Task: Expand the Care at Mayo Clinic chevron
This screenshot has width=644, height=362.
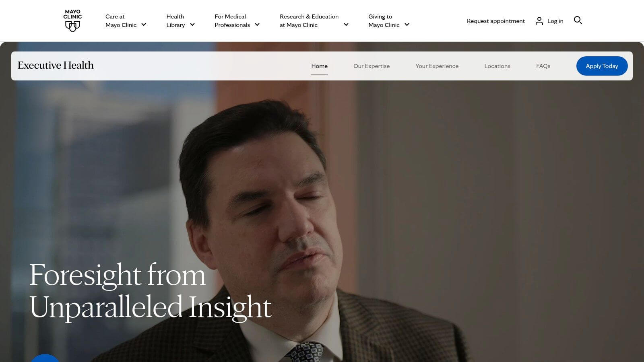Action: 144,25
